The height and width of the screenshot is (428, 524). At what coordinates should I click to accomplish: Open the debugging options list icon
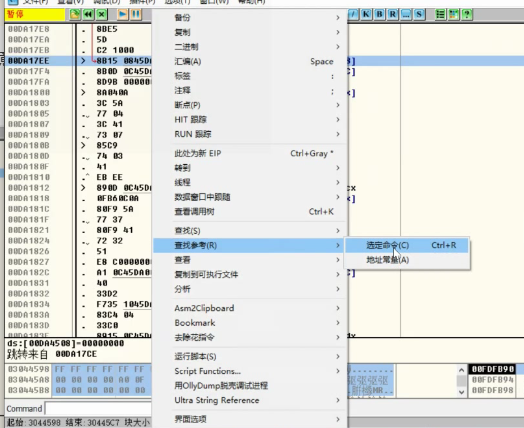coord(440,14)
